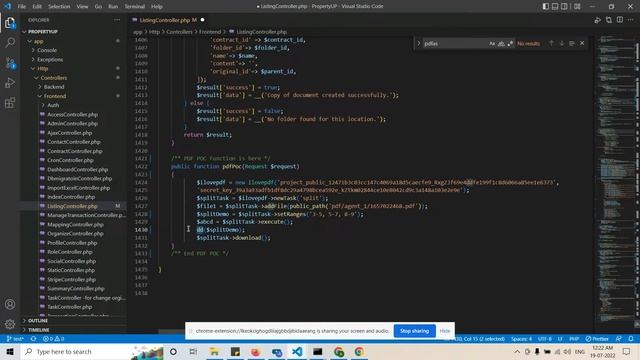Split the editor right
The height and width of the screenshot is (360, 640).
pyautogui.click(x=620, y=20)
